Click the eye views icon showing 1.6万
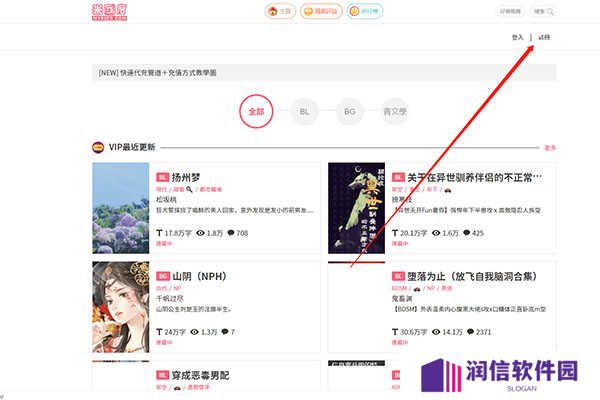This screenshot has width=600, height=400. pos(436,233)
